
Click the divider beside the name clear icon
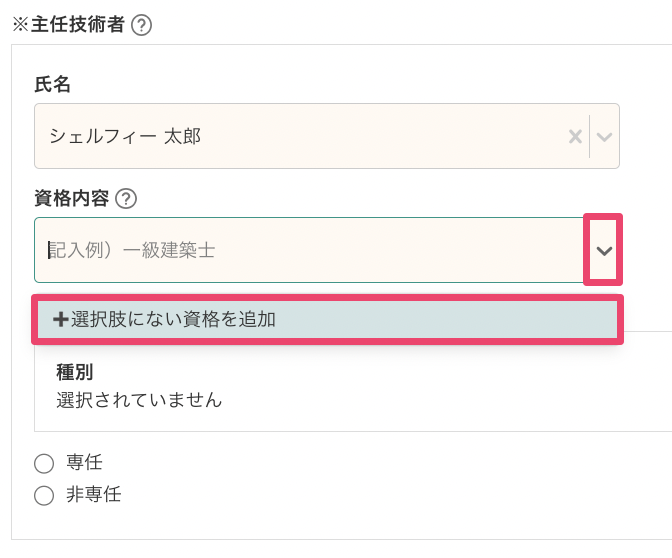(x=590, y=136)
